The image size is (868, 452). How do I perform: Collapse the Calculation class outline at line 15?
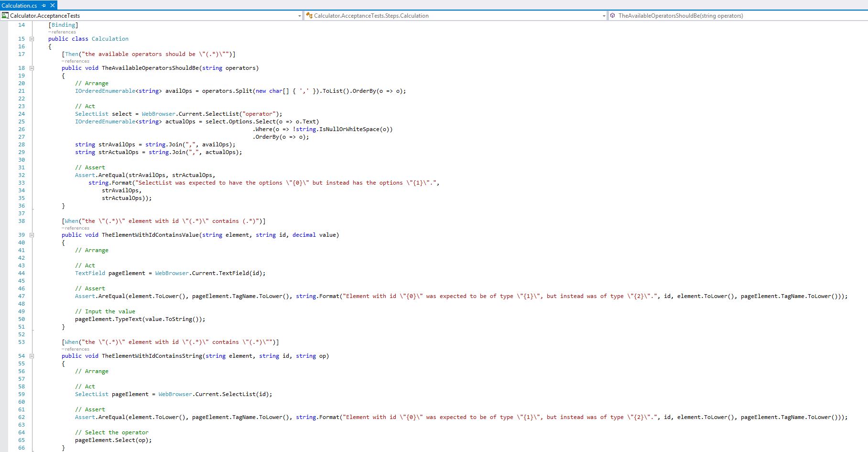click(x=32, y=39)
